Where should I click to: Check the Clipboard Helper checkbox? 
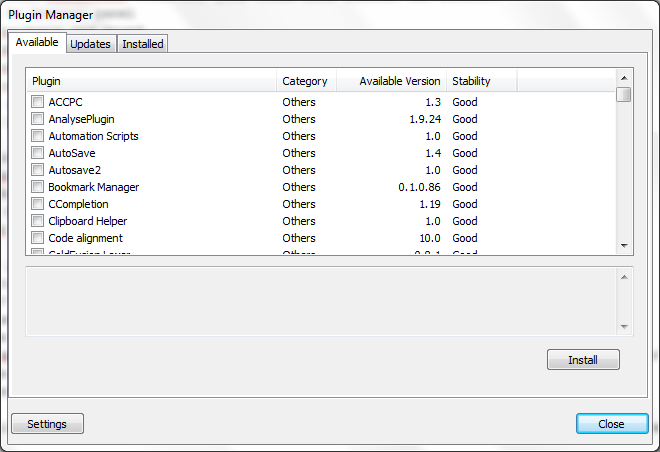pos(37,221)
